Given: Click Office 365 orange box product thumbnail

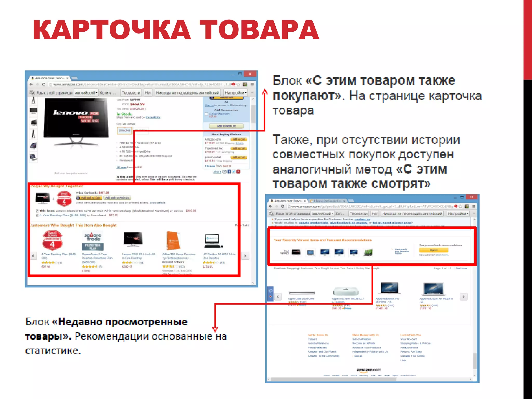Looking at the screenshot, I should [x=173, y=240].
